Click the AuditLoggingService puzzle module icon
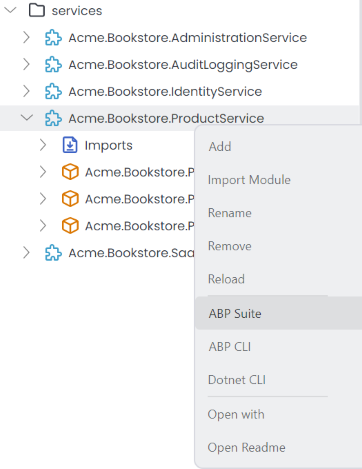 pos(53,64)
